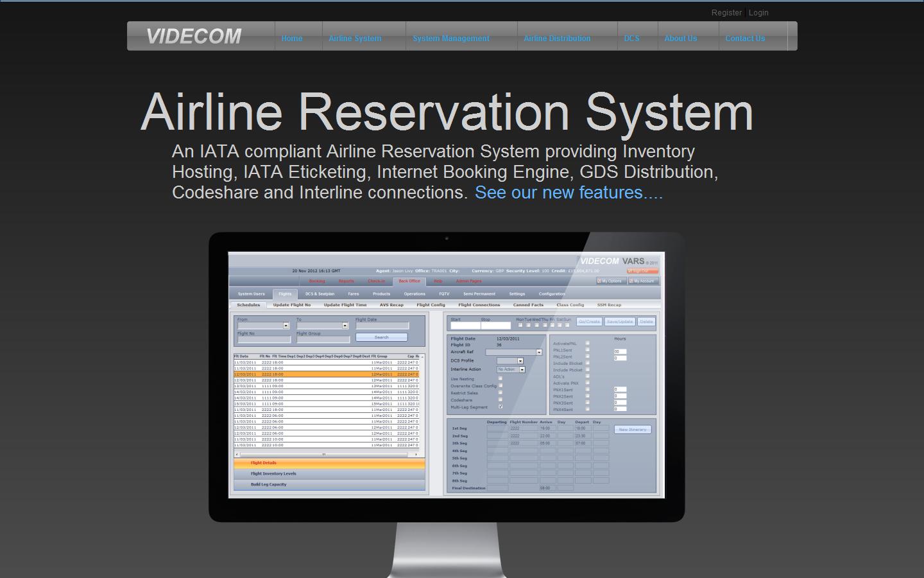Image resolution: width=924 pixels, height=578 pixels.
Task: Switch to the Update Flight Time tab
Action: pyautogui.click(x=345, y=305)
